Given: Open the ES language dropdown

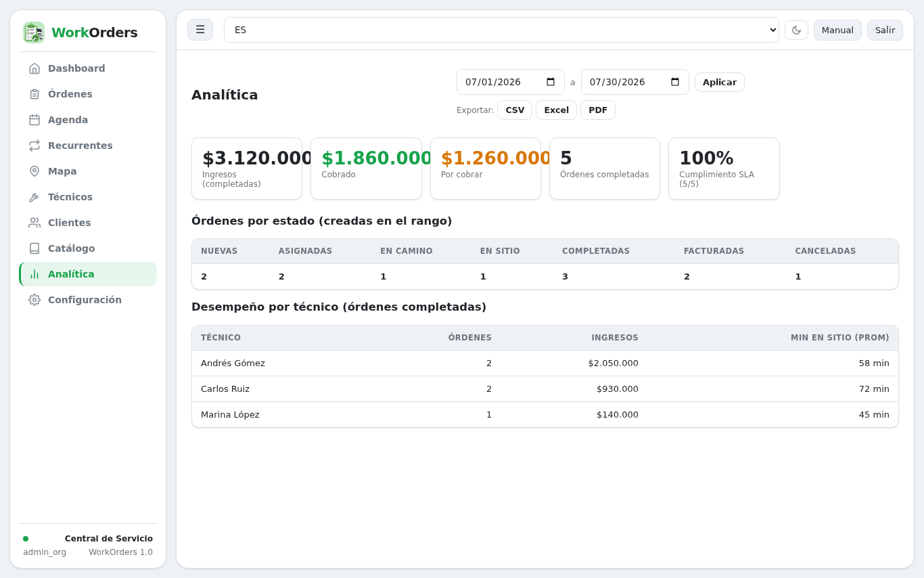Looking at the screenshot, I should point(501,30).
